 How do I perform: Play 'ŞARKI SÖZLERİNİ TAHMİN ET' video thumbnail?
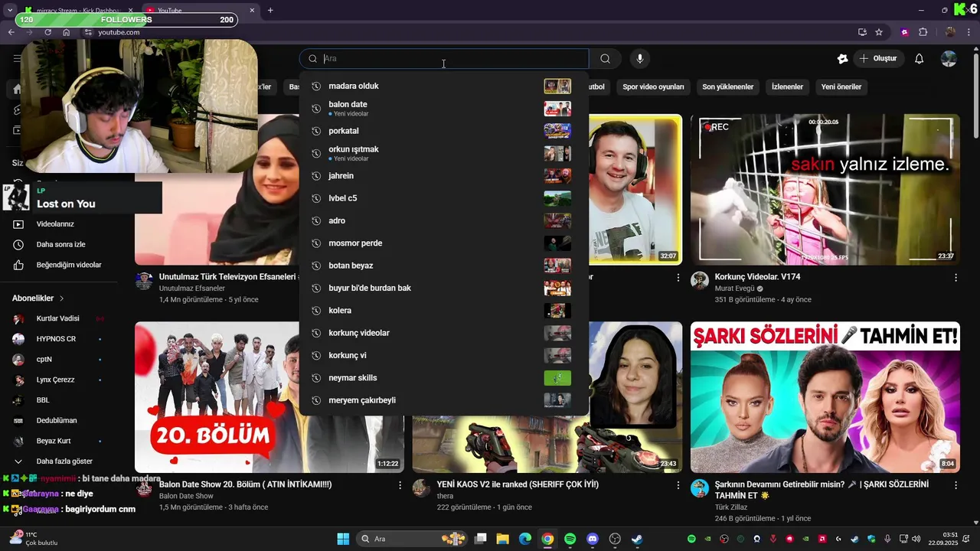[x=825, y=397]
